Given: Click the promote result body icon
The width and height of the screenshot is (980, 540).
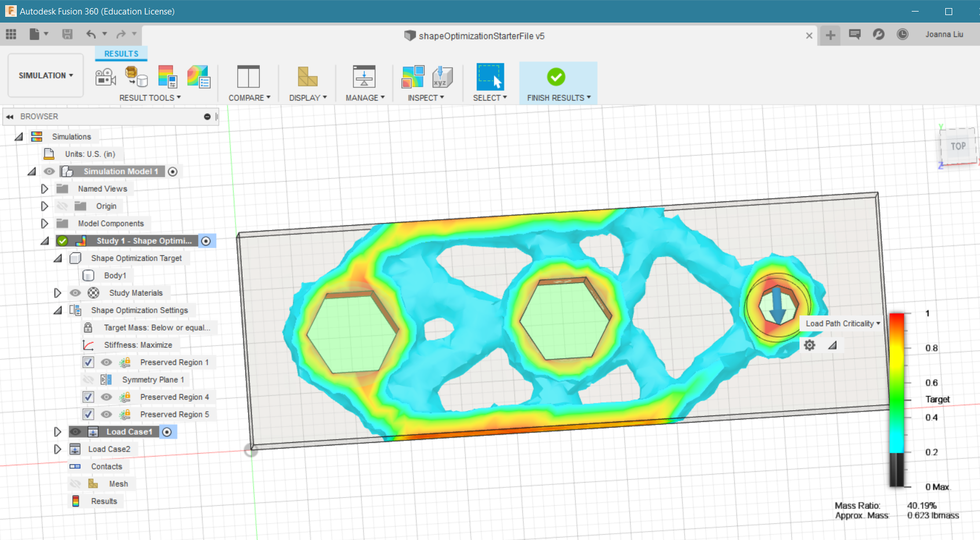Looking at the screenshot, I should [136, 76].
